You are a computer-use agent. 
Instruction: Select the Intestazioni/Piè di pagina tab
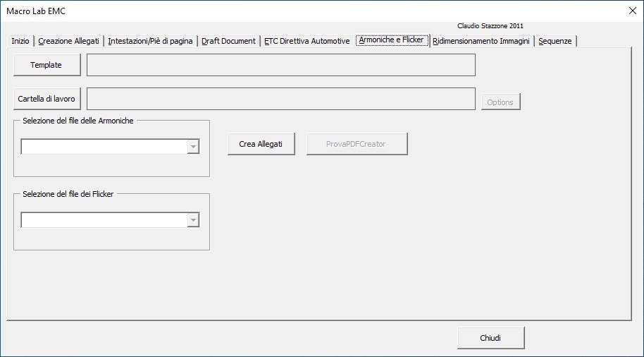[x=150, y=41]
